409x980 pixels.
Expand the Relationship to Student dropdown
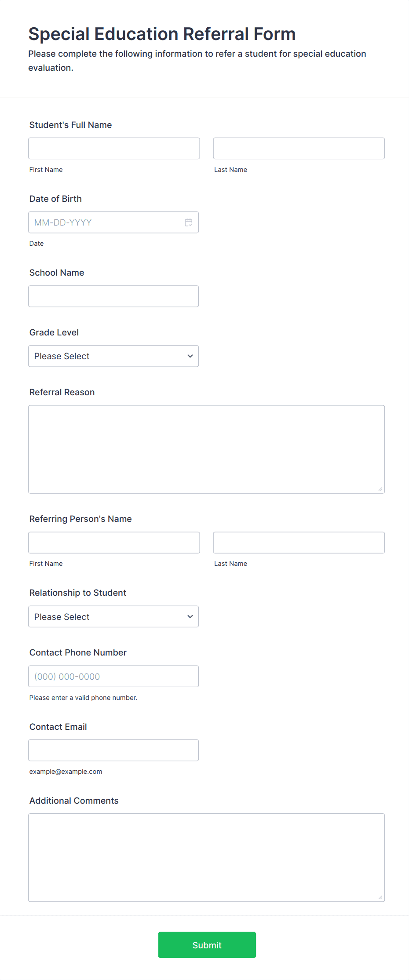(113, 616)
